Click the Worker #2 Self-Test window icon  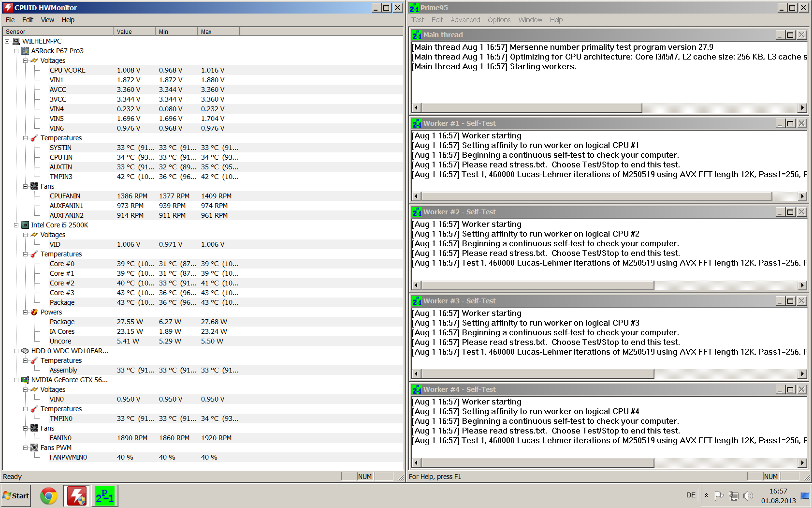[x=417, y=212]
